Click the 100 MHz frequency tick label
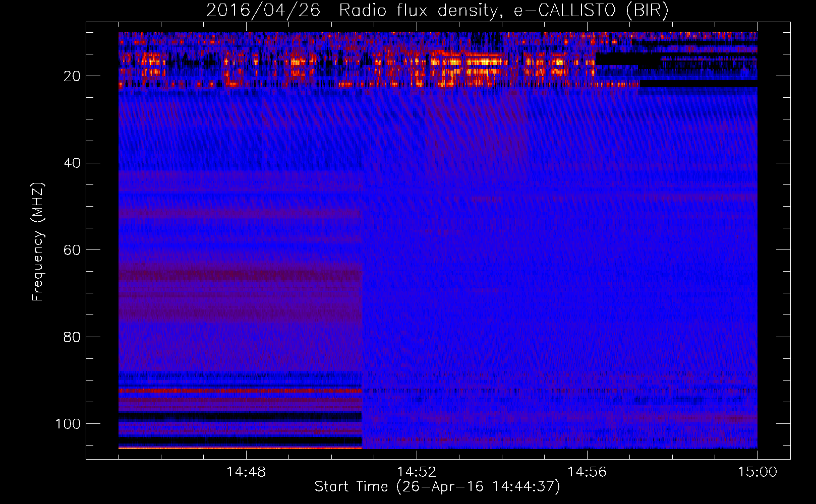Viewport: 816px width, 504px height. [x=68, y=424]
